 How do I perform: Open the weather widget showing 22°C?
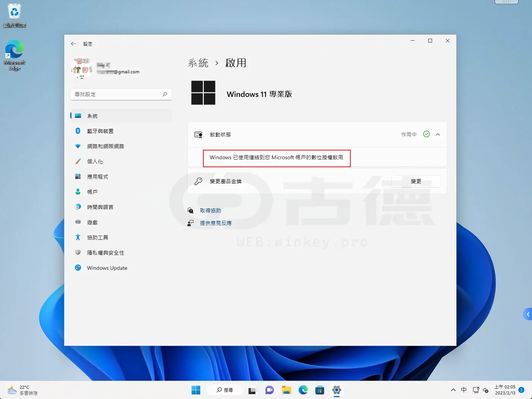click(x=23, y=390)
